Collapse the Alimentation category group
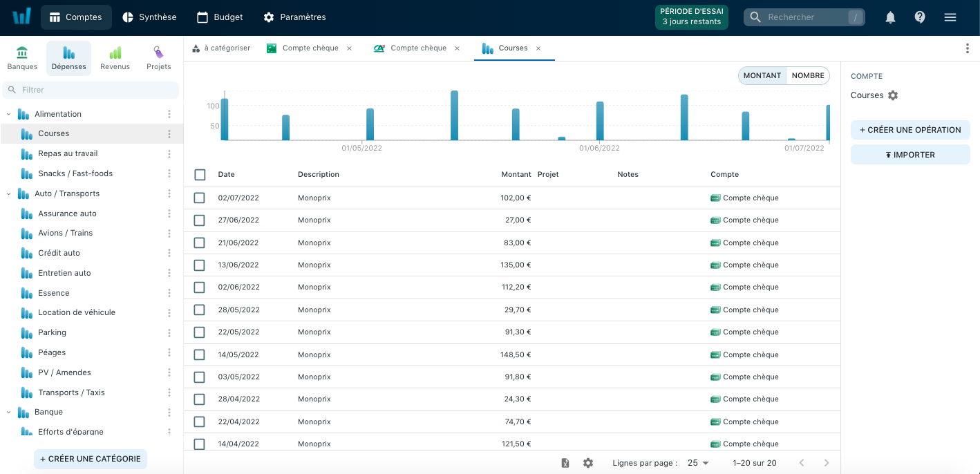The width and height of the screenshot is (980, 474). point(9,114)
